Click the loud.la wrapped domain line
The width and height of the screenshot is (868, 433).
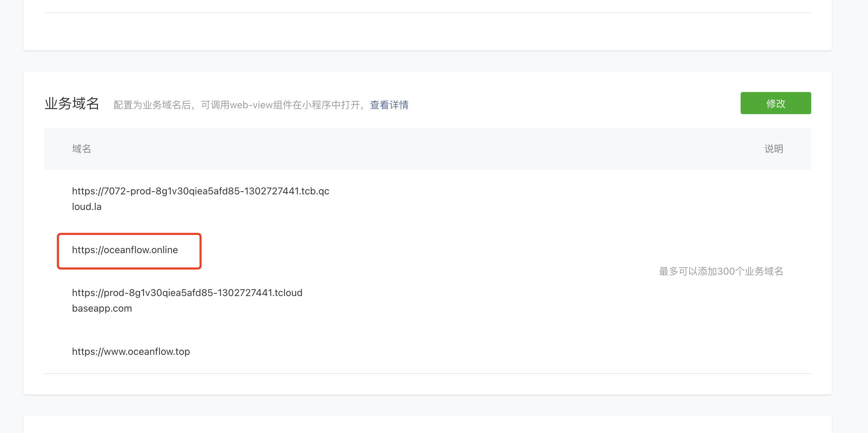[87, 207]
